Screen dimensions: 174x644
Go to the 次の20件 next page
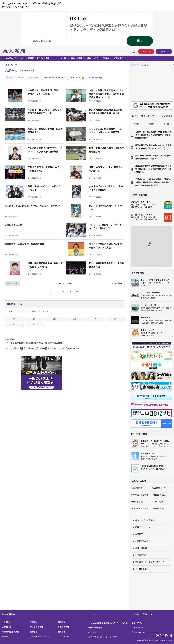click(x=117, y=284)
